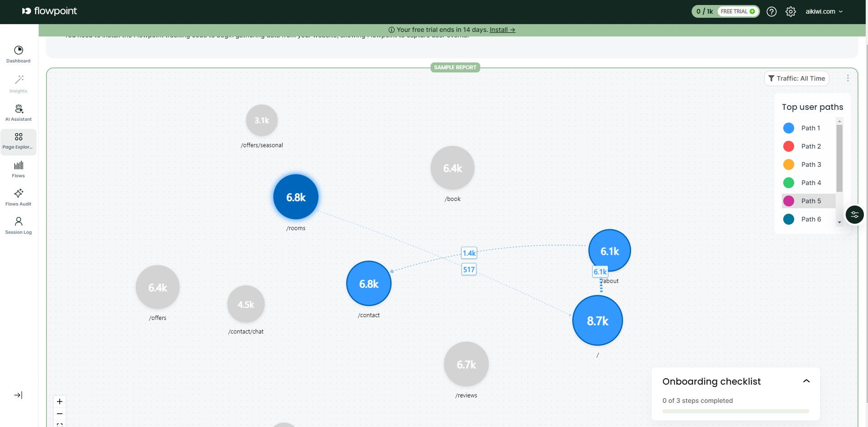Expand the sidebar with arrow icon

pos(18,395)
